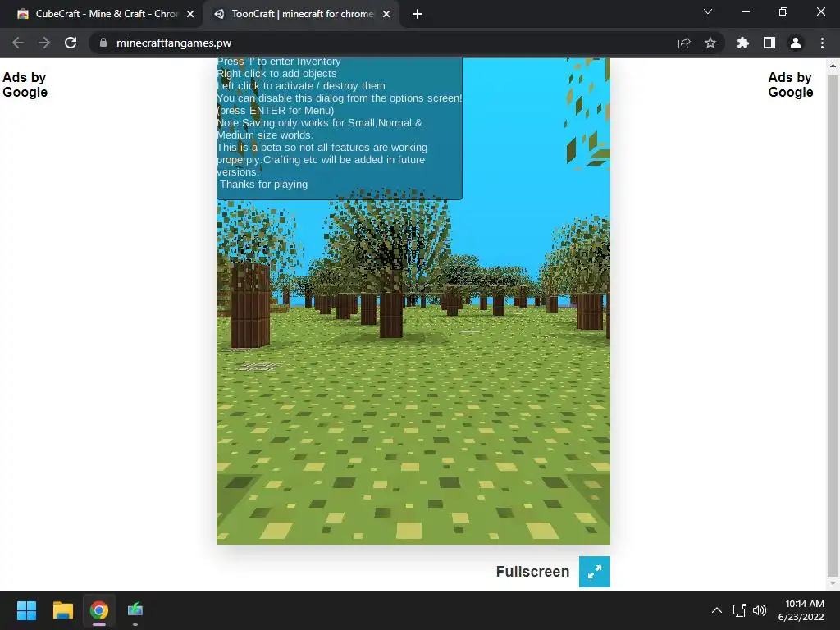View site information lock icon
840x630 pixels.
point(103,43)
